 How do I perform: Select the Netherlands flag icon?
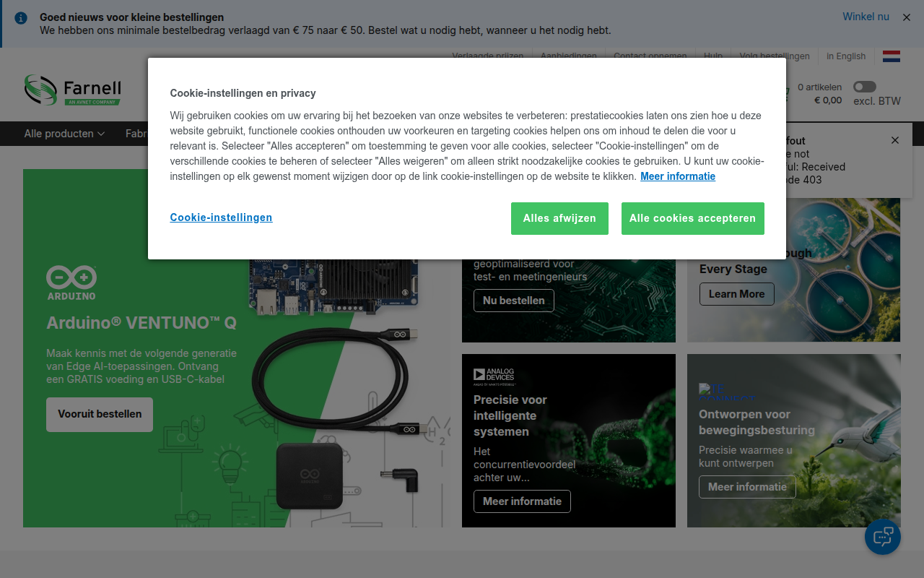pos(892,56)
